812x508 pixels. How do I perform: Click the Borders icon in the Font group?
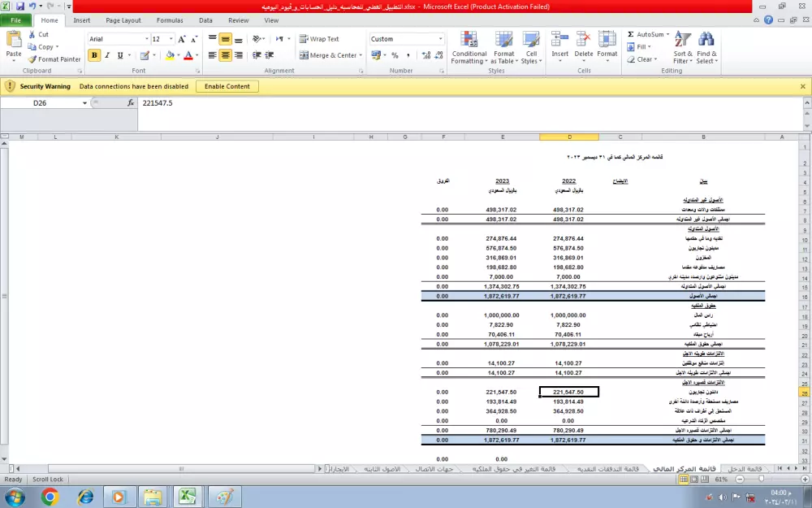click(145, 55)
